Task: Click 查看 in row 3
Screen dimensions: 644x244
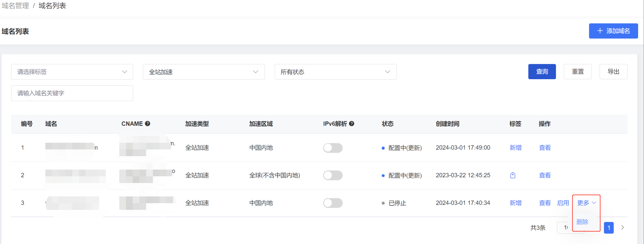Action: click(545, 203)
